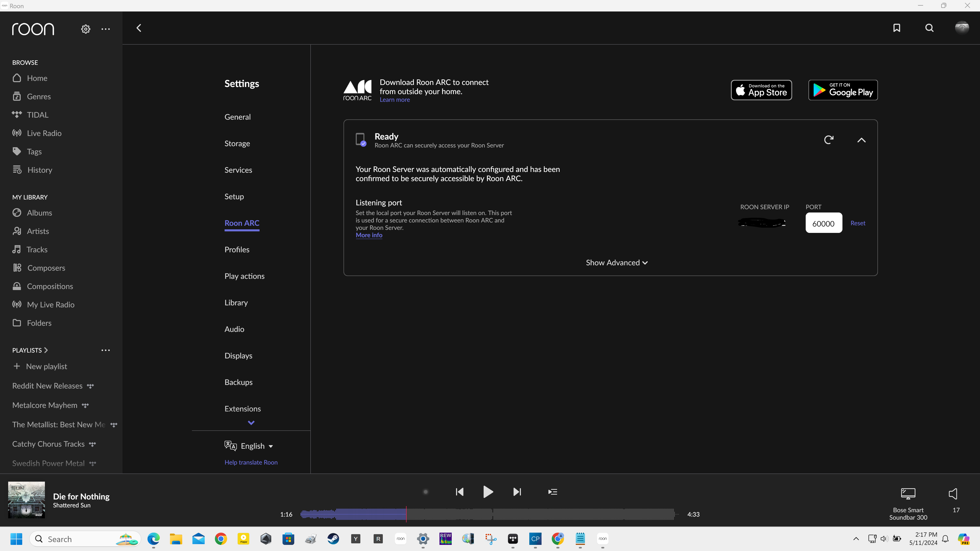Open the Learn more link

(395, 100)
